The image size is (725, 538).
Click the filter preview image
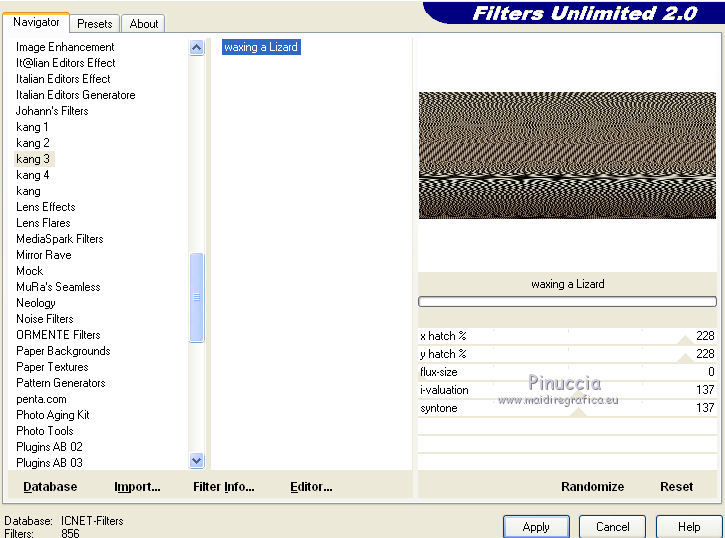tap(567, 155)
